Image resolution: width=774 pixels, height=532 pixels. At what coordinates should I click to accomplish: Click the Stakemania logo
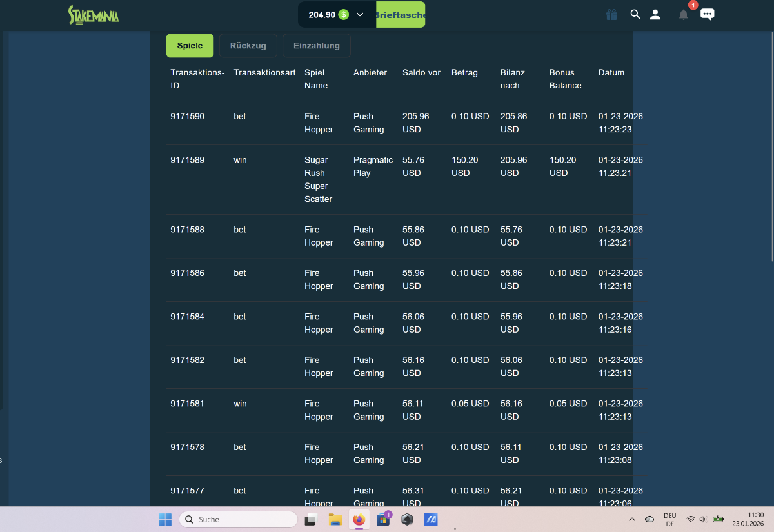click(x=94, y=14)
